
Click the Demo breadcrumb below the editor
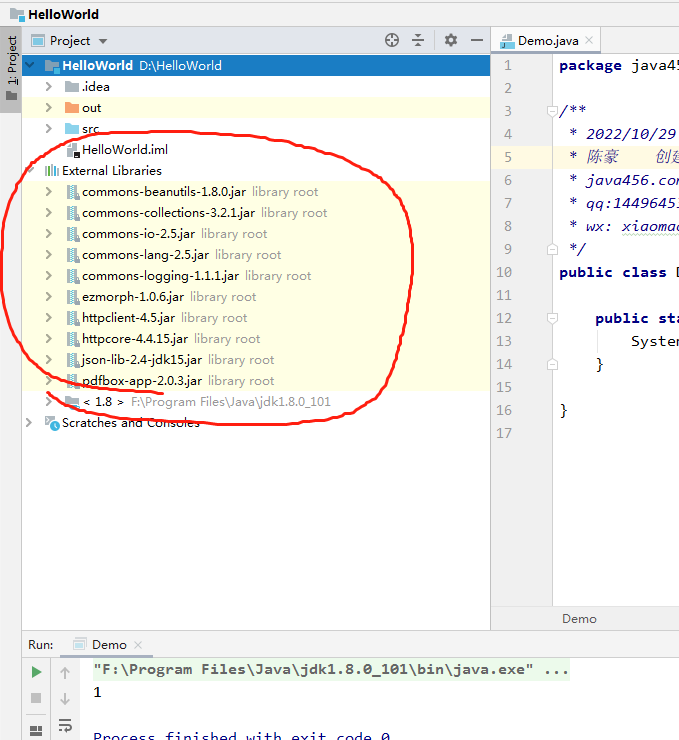(579, 619)
